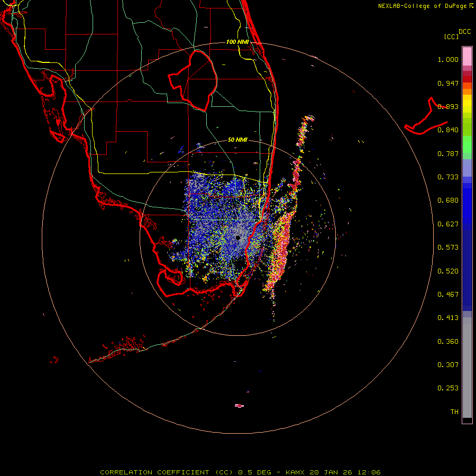The height and width of the screenshot is (476, 476).
Task: Click the 0.840 color scale label
Action: click(448, 130)
